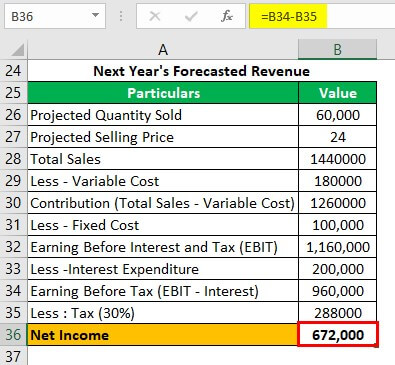Viewport: 395px width, 365px height.
Task: Select the cell with value 24
Action: [338, 137]
